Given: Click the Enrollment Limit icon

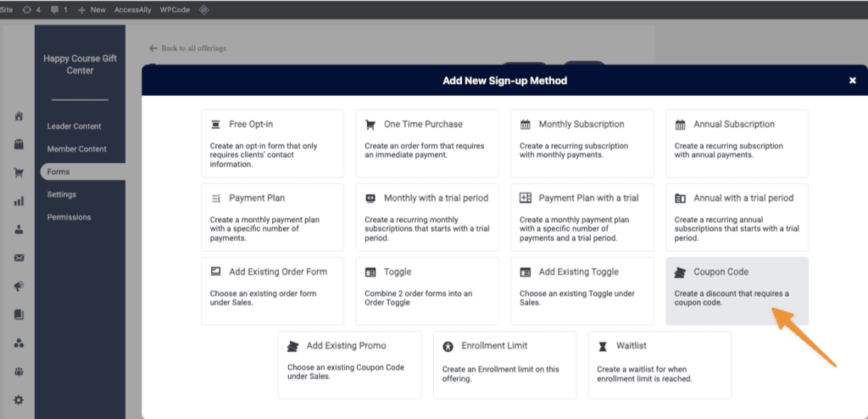Looking at the screenshot, I should tap(448, 346).
